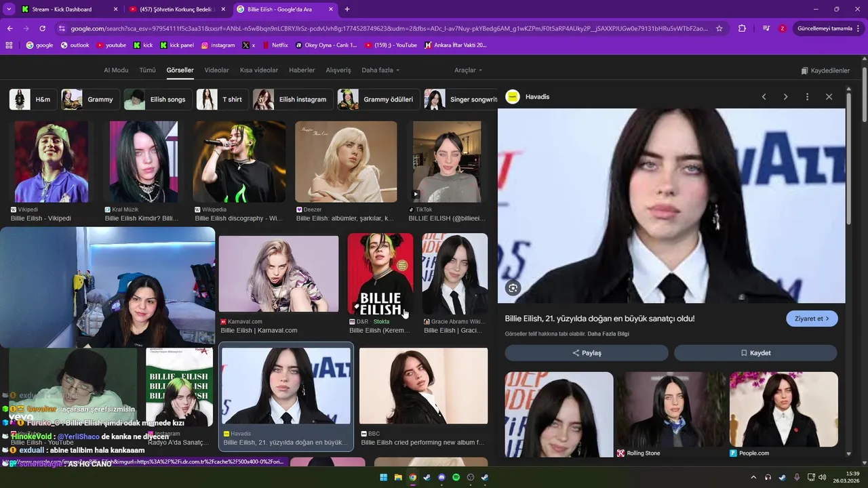Open OBS Studio from the taskbar

(x=470, y=477)
